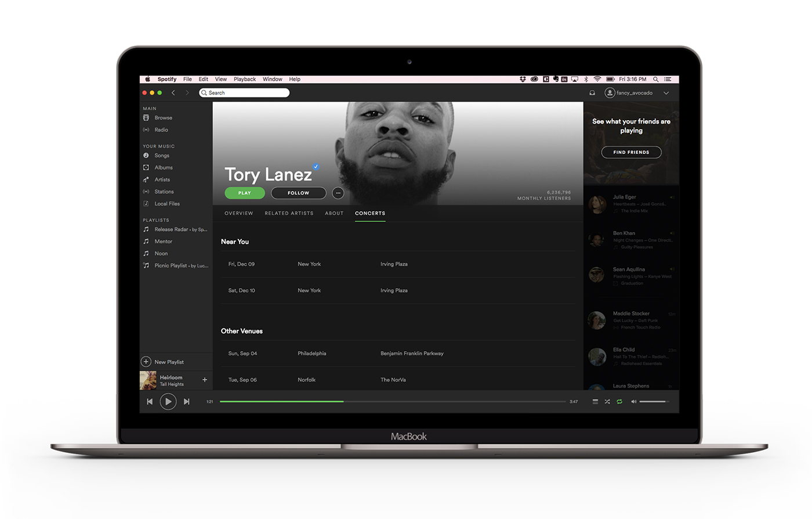Click the track progress bar
Image resolution: width=812 pixels, height=519 pixels.
click(393, 401)
